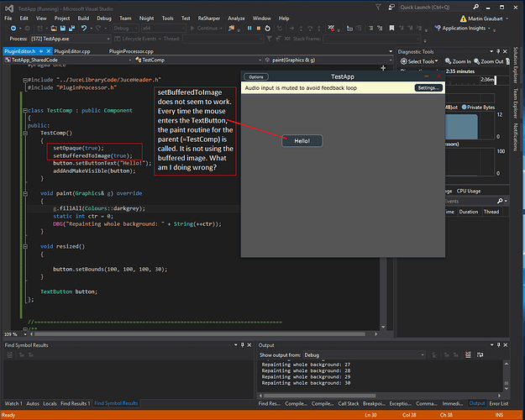
Task: Click Settings... button in TestApp window
Action: click(x=428, y=87)
